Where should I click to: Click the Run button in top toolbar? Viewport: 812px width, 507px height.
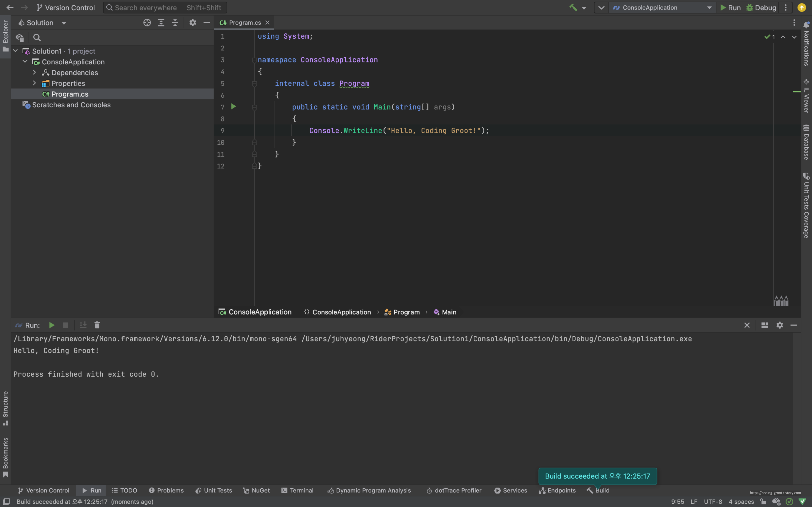(730, 7)
